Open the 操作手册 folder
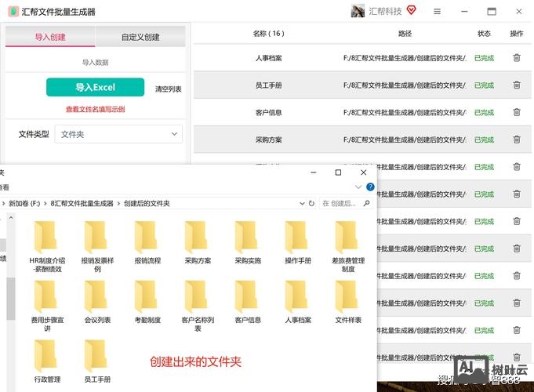The image size is (534, 392). coord(298,242)
